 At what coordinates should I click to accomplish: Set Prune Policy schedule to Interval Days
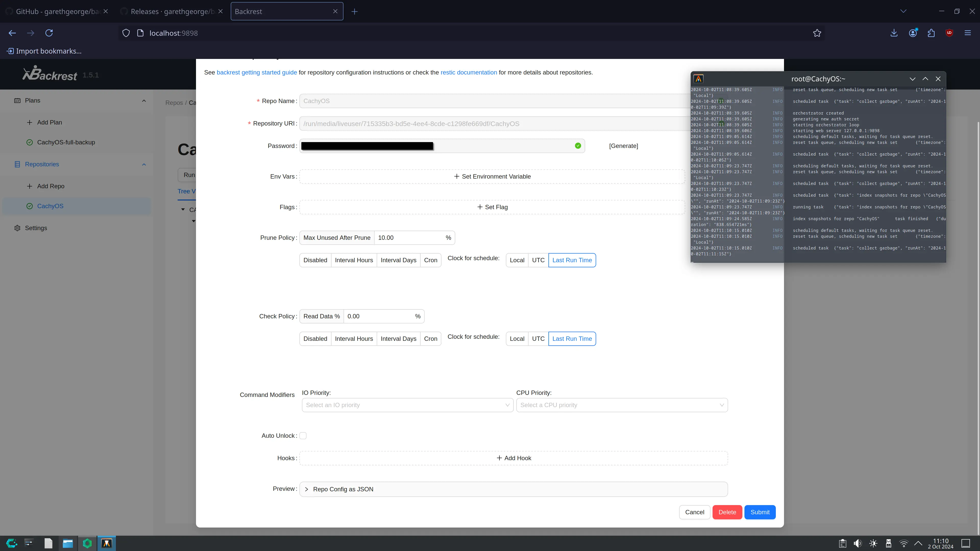(398, 260)
